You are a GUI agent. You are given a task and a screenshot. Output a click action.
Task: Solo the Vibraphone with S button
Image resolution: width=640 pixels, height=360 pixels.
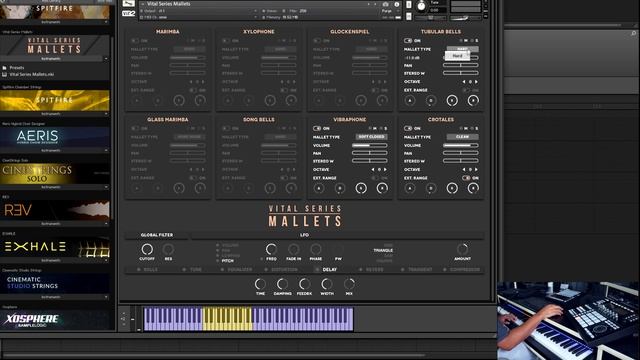tap(385, 129)
